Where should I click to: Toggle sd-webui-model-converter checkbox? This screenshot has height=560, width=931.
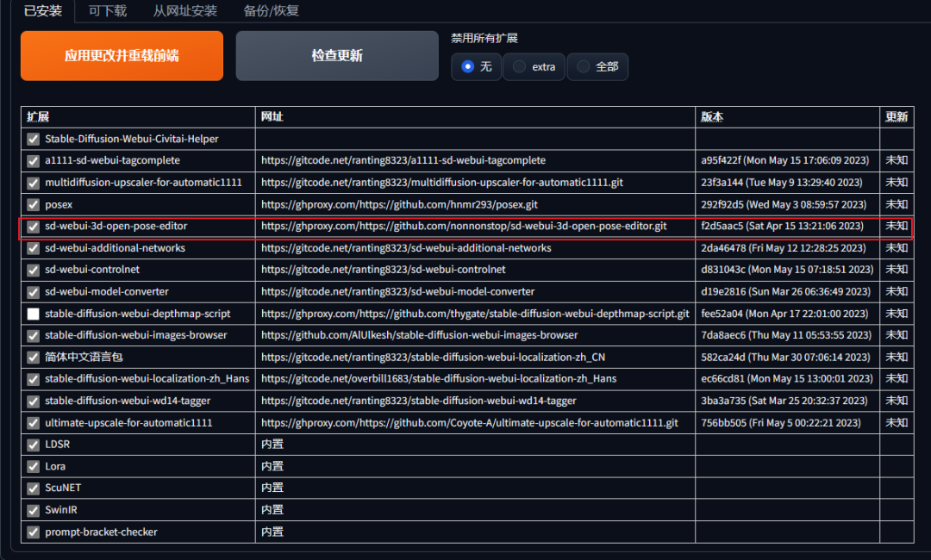(x=34, y=292)
